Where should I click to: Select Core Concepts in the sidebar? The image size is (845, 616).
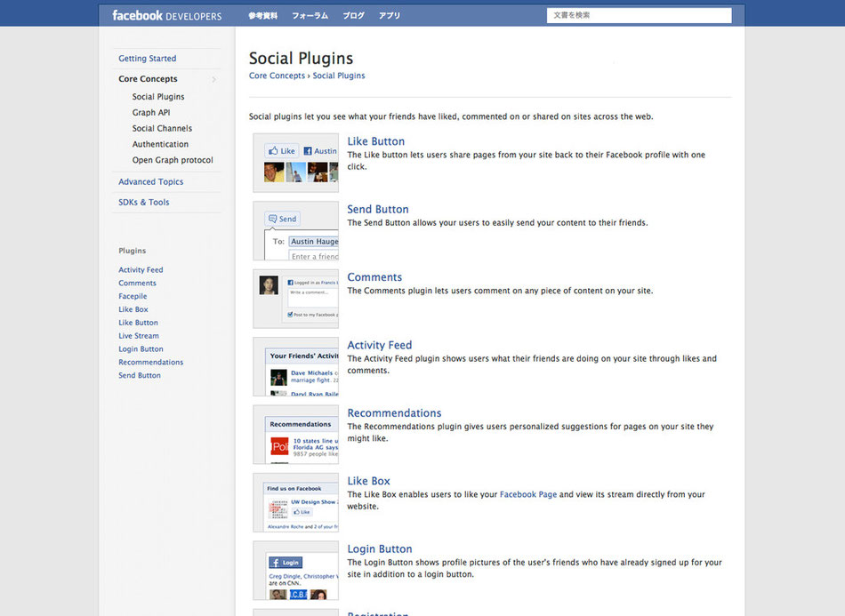click(x=148, y=78)
